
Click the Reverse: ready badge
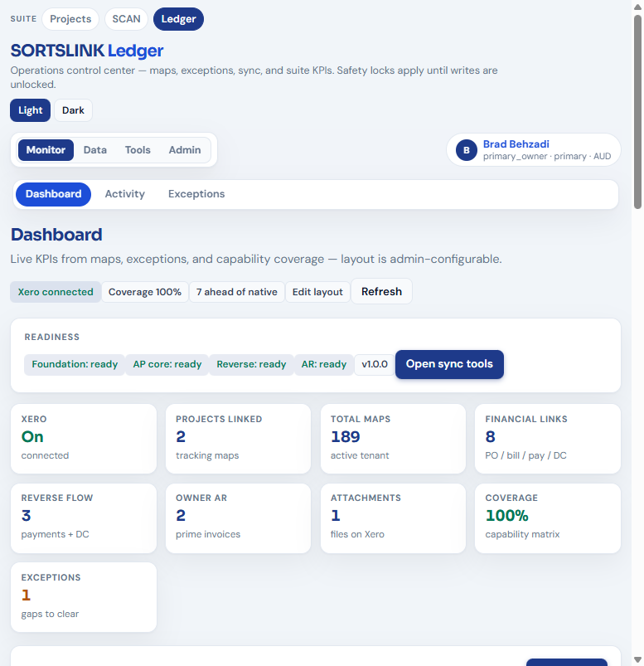coord(251,364)
